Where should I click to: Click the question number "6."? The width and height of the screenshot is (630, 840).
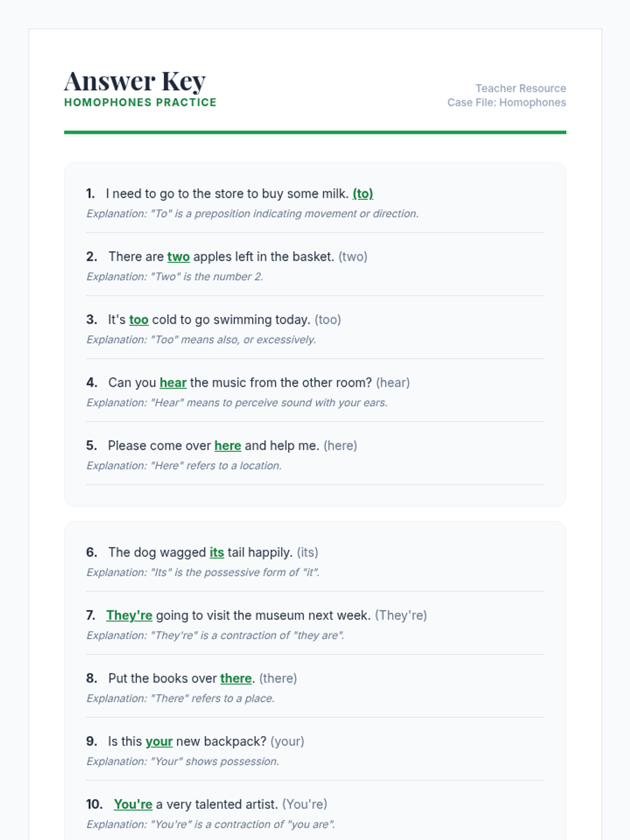[91, 552]
